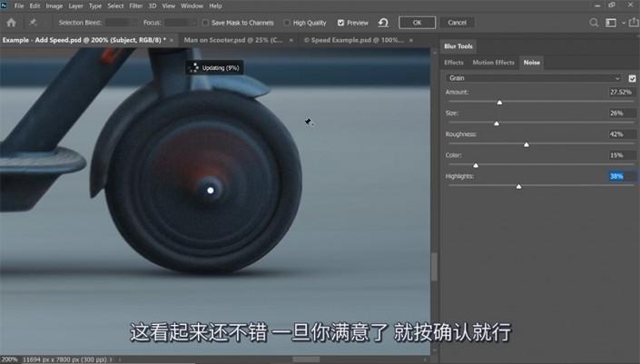The height and width of the screenshot is (364, 640).
Task: Click the horizontal canvas scrollbar thumb
Action: click(306, 359)
